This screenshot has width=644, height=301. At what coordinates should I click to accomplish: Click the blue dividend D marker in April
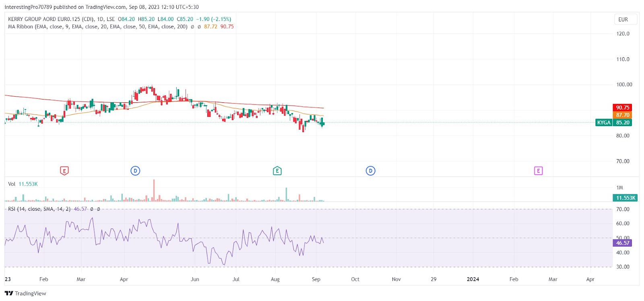[x=135, y=171]
